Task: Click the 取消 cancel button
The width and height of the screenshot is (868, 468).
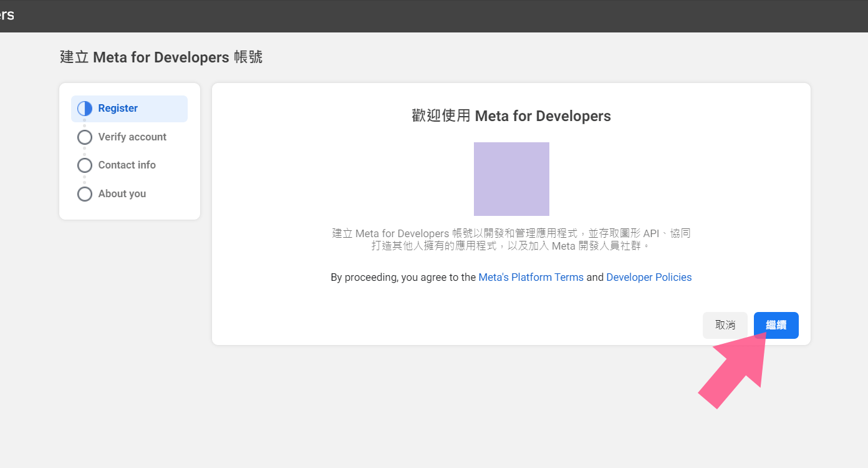Action: click(x=725, y=325)
